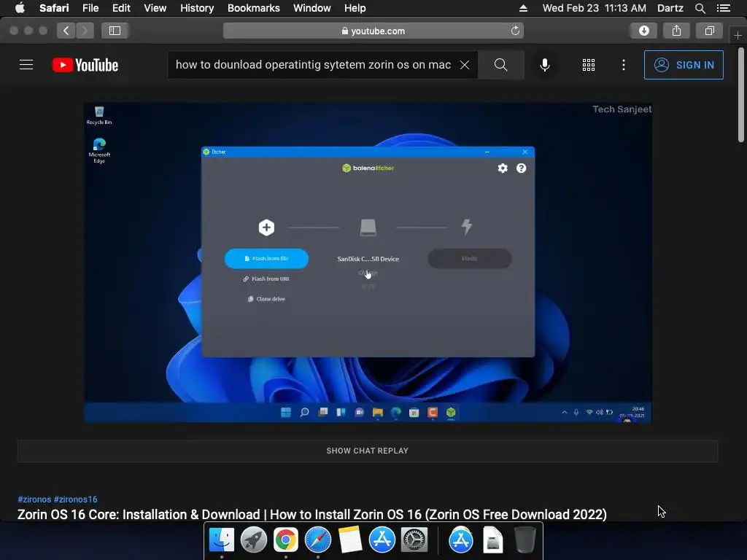Viewport: 747px width, 560px height.
Task: Reload the page with refresh icon
Action: pyautogui.click(x=515, y=31)
